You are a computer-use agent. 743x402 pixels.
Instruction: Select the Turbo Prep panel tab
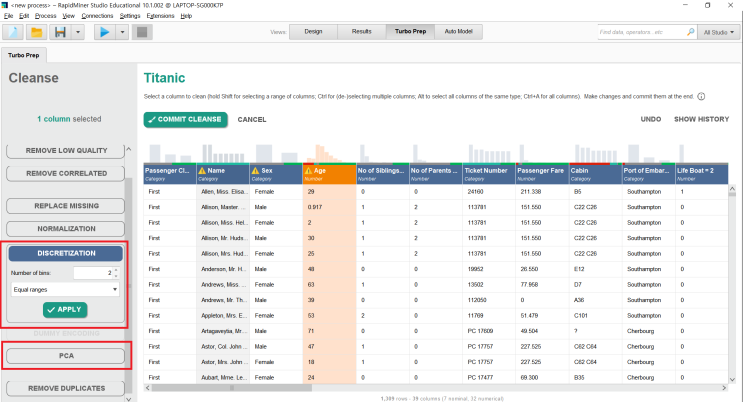(24, 55)
